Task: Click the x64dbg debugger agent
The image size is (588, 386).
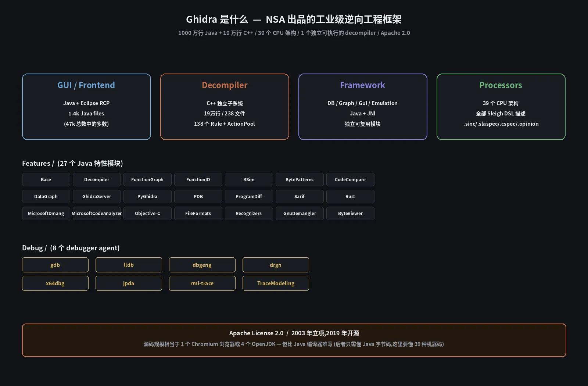Action: (x=55, y=283)
